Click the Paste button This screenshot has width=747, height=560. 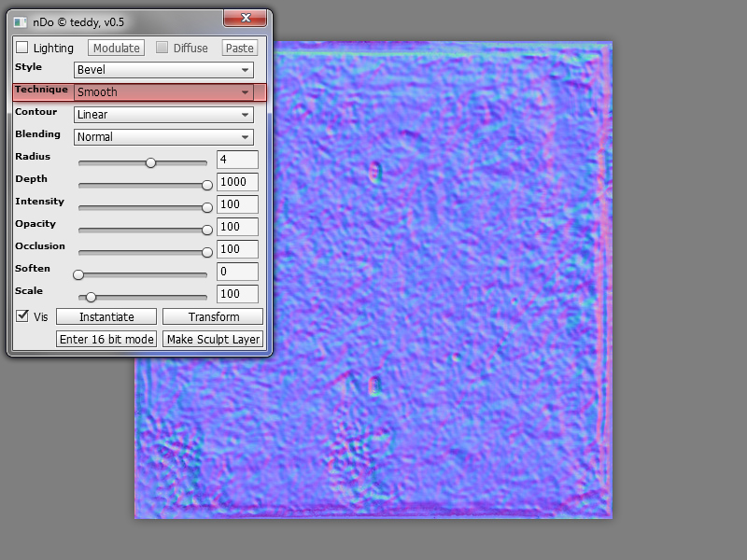click(240, 48)
